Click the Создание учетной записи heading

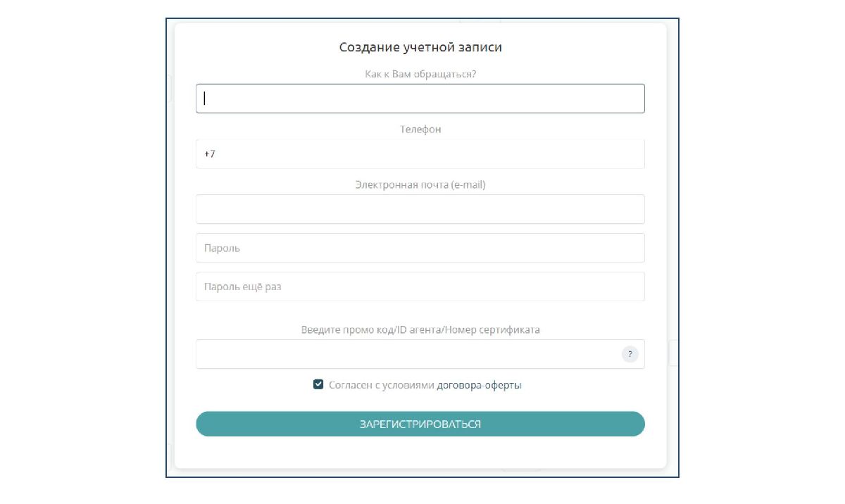[420, 48]
